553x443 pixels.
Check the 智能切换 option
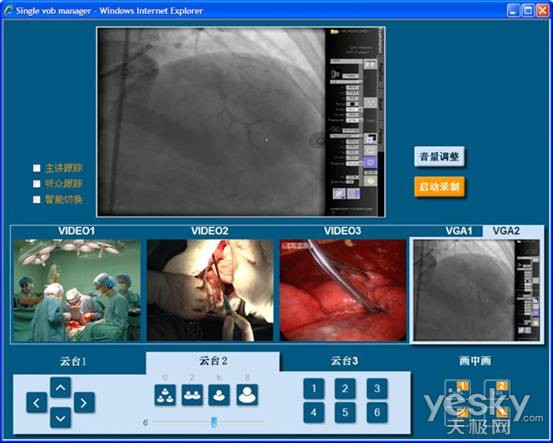37,200
